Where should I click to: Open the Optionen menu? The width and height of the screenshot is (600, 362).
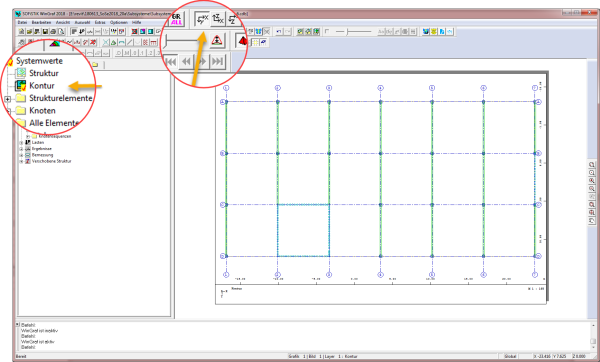pyautogui.click(x=119, y=23)
